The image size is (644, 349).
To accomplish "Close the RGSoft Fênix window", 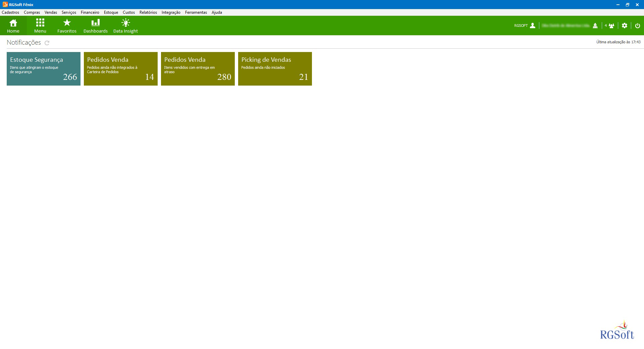I will tap(637, 5).
